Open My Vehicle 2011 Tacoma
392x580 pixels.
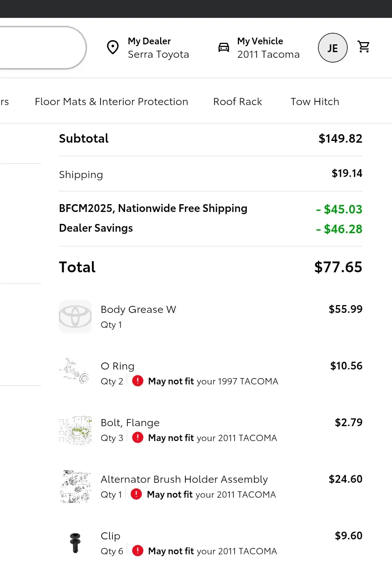pyautogui.click(x=268, y=48)
